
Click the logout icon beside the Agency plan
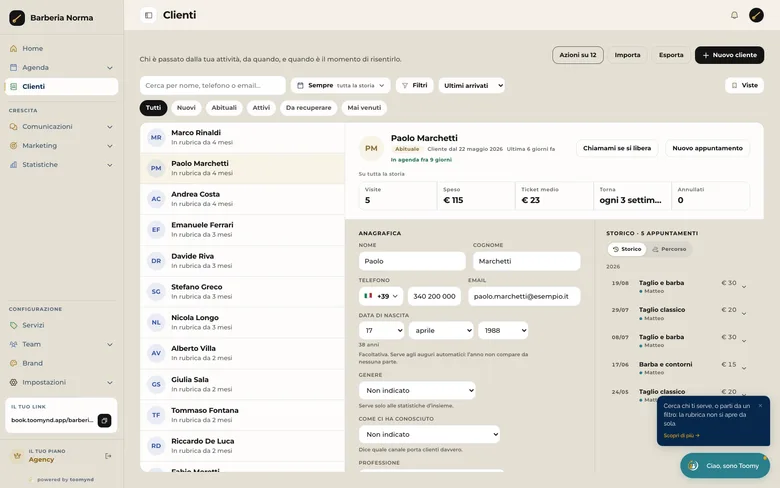[108, 456]
